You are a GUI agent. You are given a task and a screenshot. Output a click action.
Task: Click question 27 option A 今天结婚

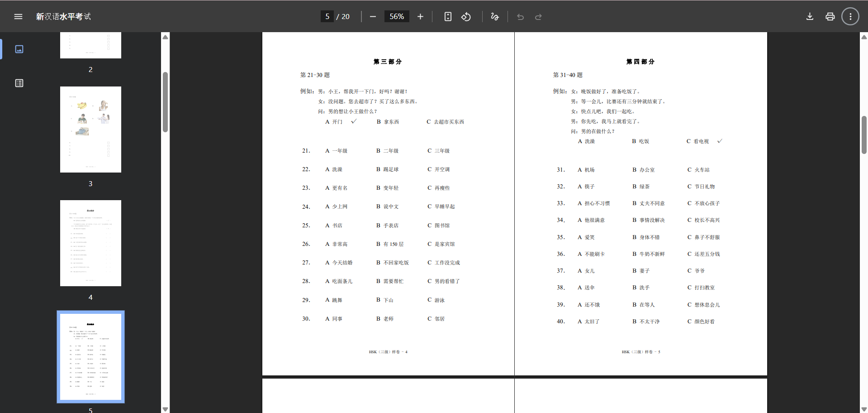tap(339, 263)
